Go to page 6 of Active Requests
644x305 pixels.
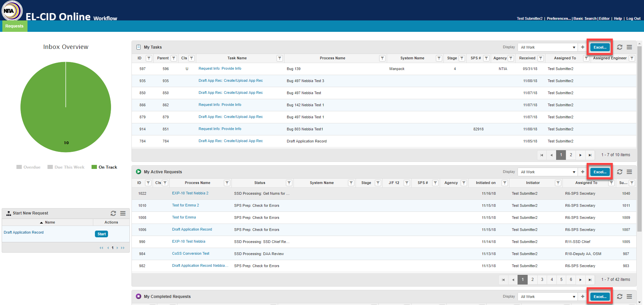click(x=571, y=280)
